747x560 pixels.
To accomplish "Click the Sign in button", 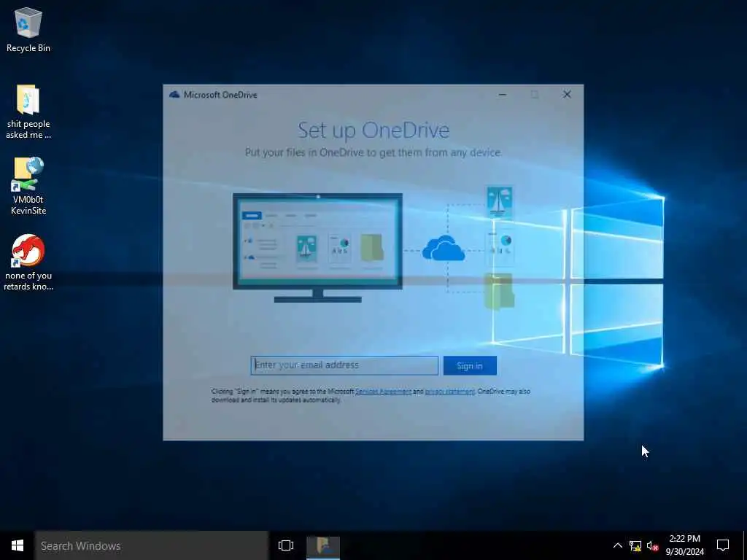I will pos(470,365).
